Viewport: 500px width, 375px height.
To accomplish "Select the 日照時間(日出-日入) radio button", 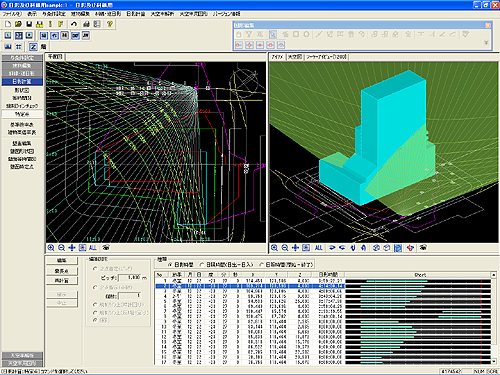I will click(x=202, y=265).
